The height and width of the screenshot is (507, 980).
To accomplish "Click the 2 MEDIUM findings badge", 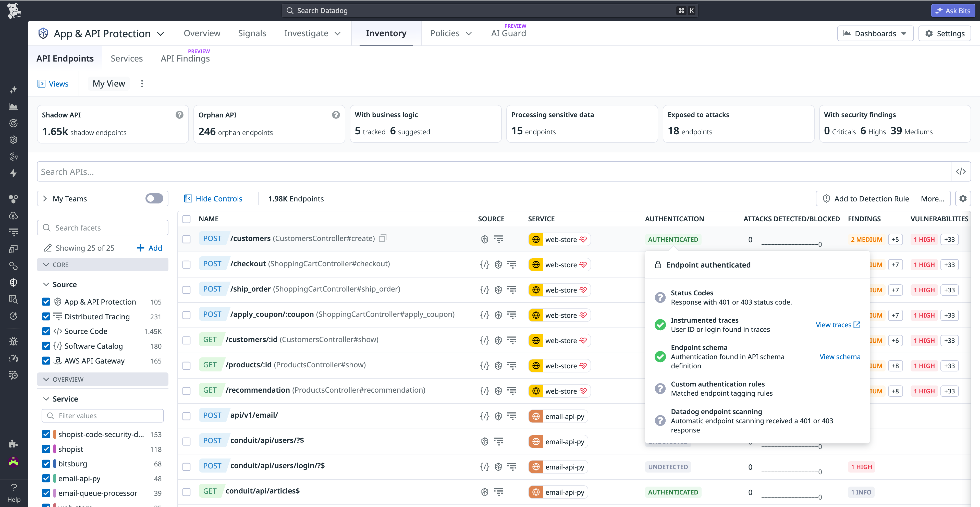I will pos(866,239).
